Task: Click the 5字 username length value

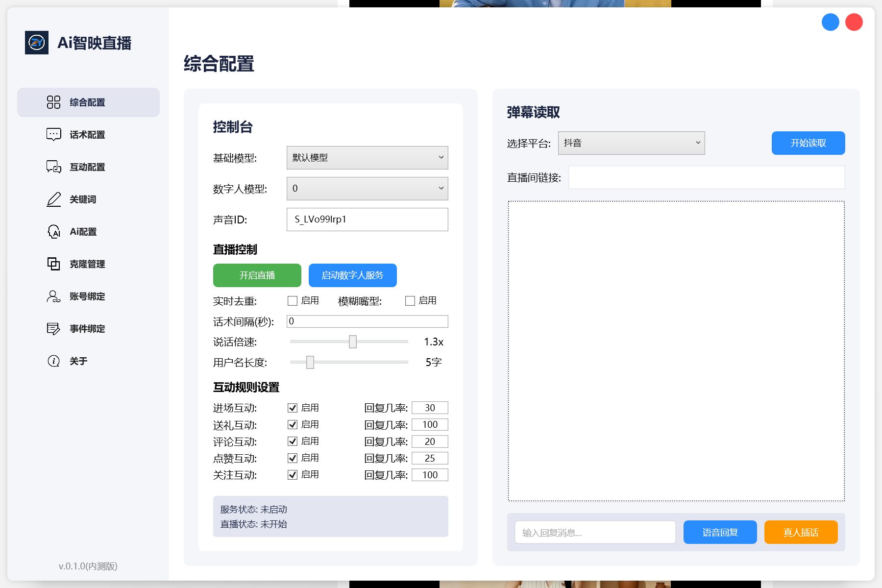Action: pos(434,362)
